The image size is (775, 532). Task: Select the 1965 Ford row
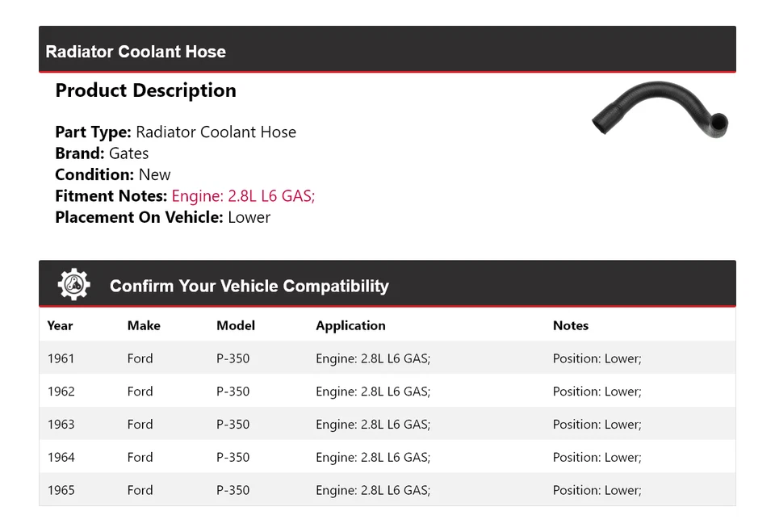323,490
